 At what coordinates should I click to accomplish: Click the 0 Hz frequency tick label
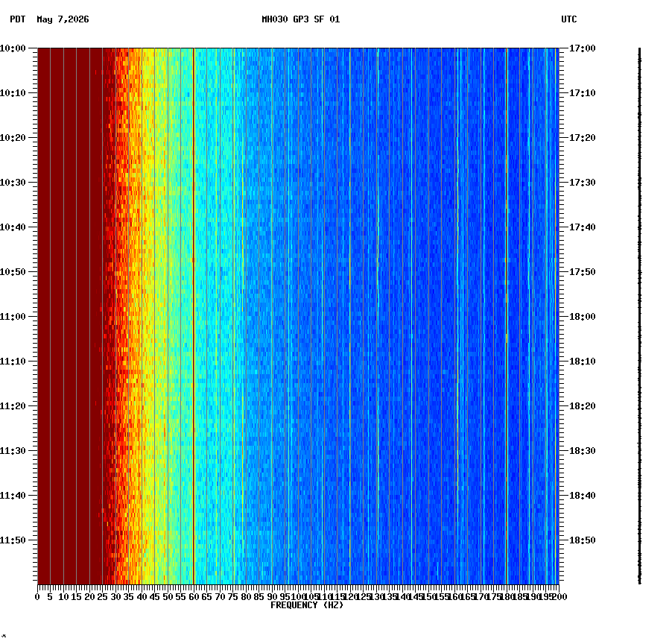click(38, 597)
